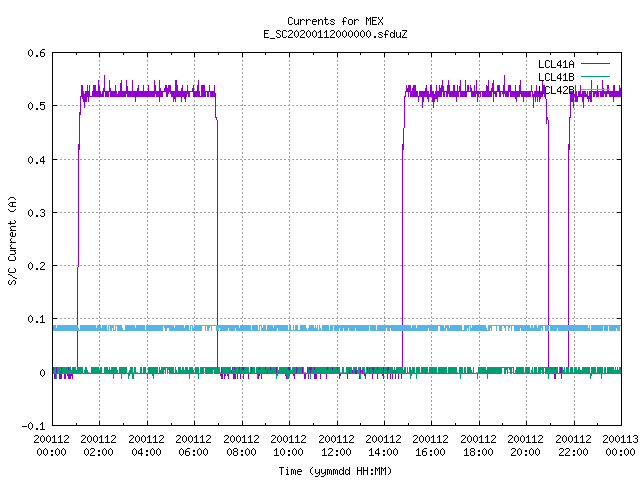
Task: Click the 'S/C Current (A)' y-axis label
Action: (12, 241)
